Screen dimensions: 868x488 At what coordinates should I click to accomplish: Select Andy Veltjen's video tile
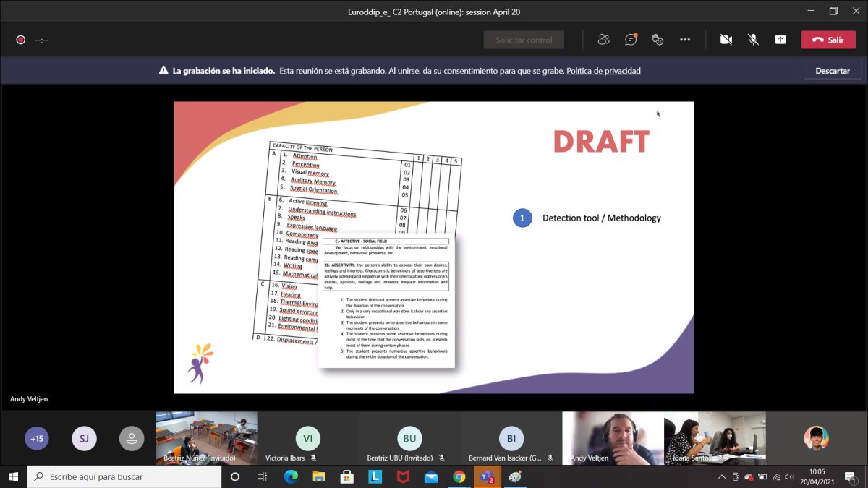coord(613,437)
